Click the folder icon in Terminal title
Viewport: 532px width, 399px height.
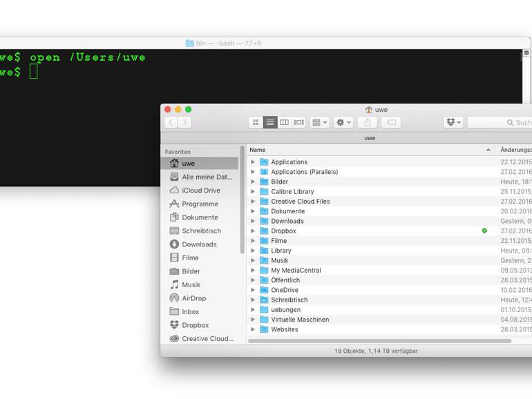click(x=190, y=43)
